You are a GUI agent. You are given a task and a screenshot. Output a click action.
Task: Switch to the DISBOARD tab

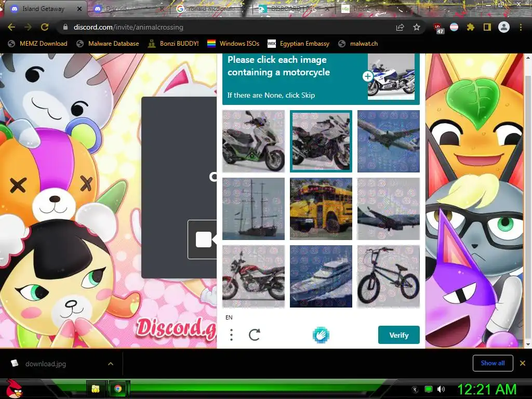[294, 9]
